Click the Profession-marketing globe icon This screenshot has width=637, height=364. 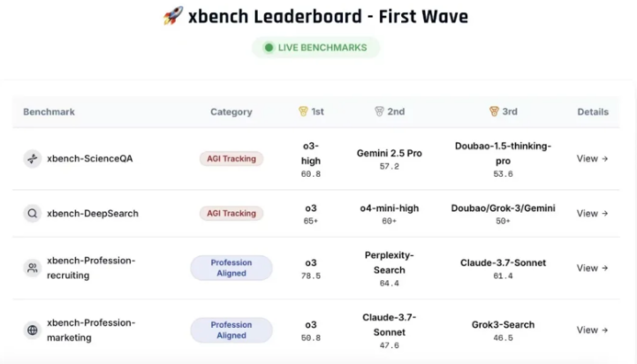(x=33, y=330)
